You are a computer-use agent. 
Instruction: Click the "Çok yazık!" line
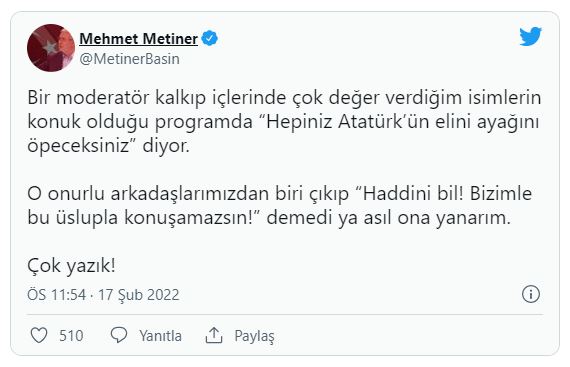click(71, 266)
